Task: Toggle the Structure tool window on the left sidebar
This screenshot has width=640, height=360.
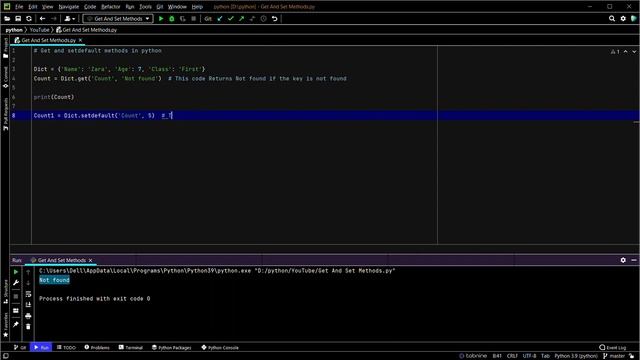Action: (5, 292)
